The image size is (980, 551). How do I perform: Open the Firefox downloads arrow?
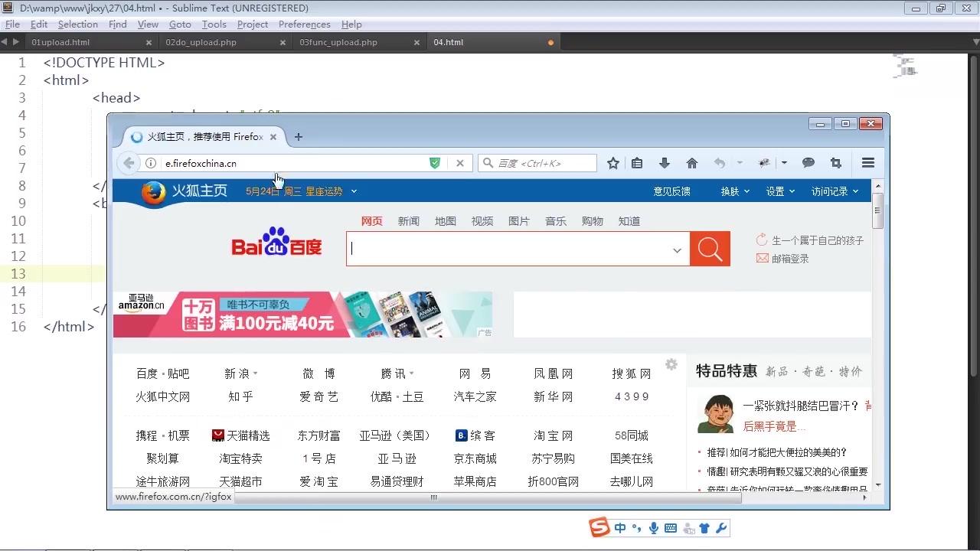click(x=665, y=163)
